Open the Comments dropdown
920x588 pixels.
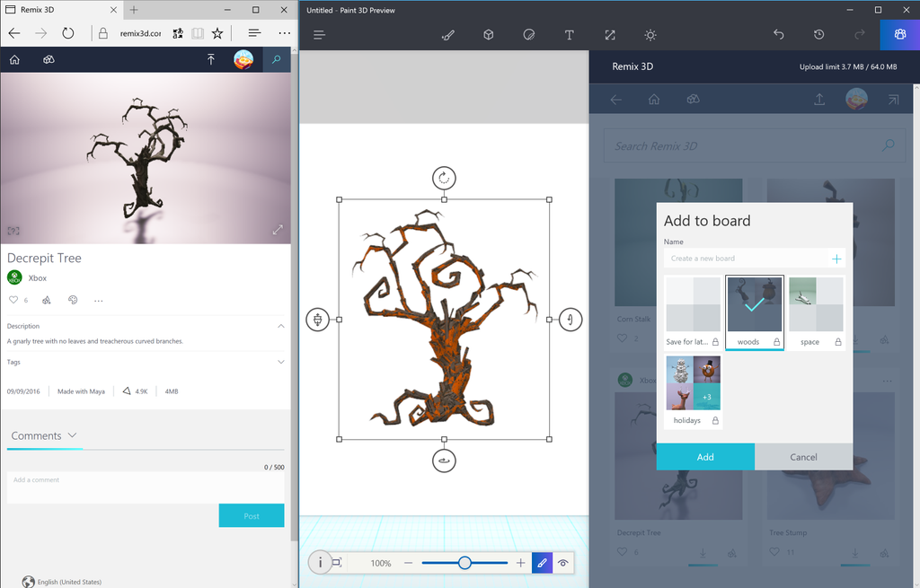pos(72,434)
